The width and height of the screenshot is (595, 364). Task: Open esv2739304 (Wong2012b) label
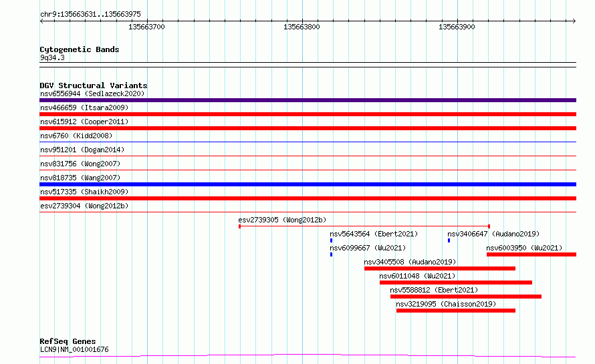[84, 206]
